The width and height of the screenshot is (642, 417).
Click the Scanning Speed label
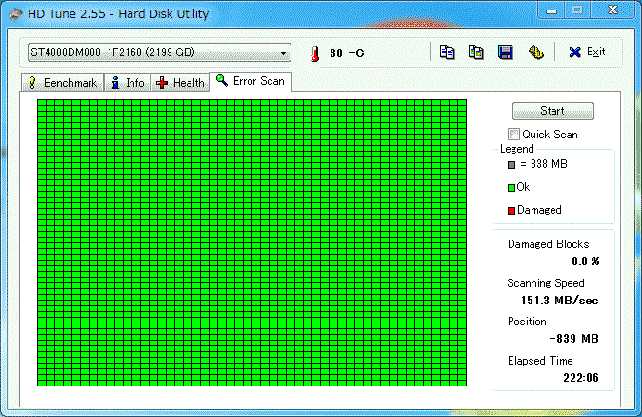pyautogui.click(x=546, y=283)
